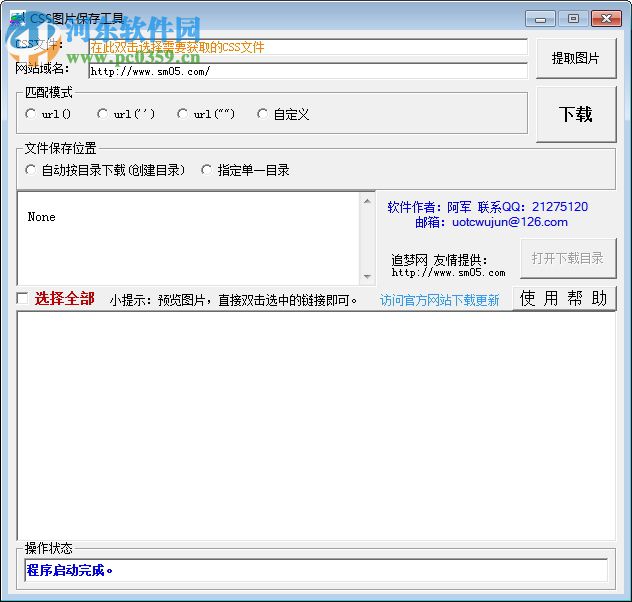The width and height of the screenshot is (632, 602).
Task: Click the 网站域名 input field
Action: 308,71
